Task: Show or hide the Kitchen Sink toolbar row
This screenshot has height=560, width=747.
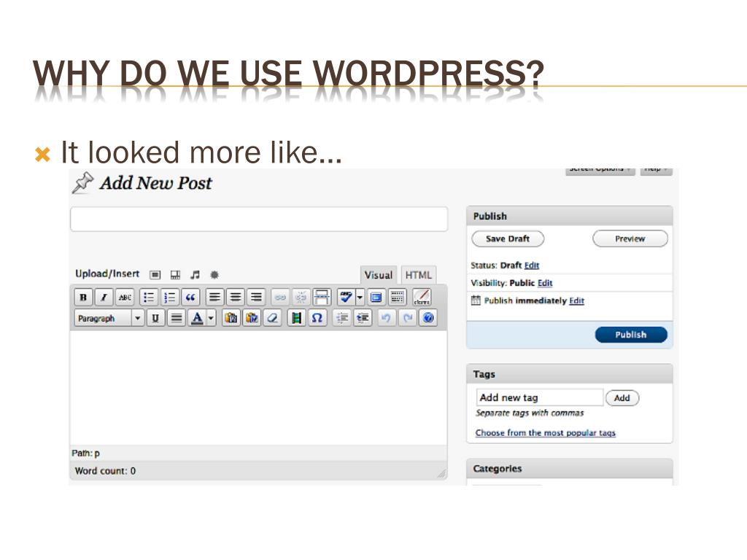Action: 397,297
